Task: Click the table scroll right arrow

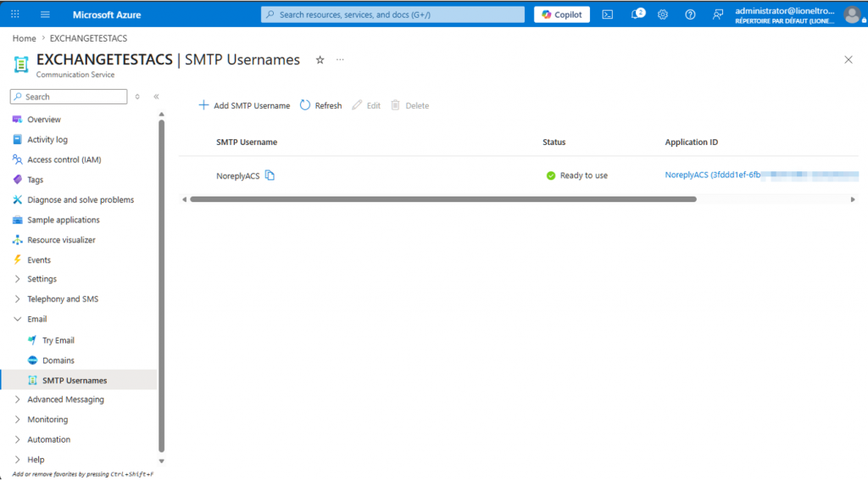Action: (853, 199)
